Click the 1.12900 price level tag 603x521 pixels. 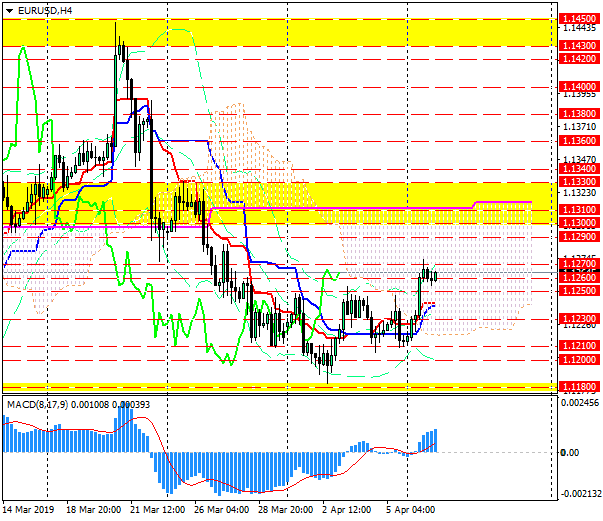click(579, 237)
